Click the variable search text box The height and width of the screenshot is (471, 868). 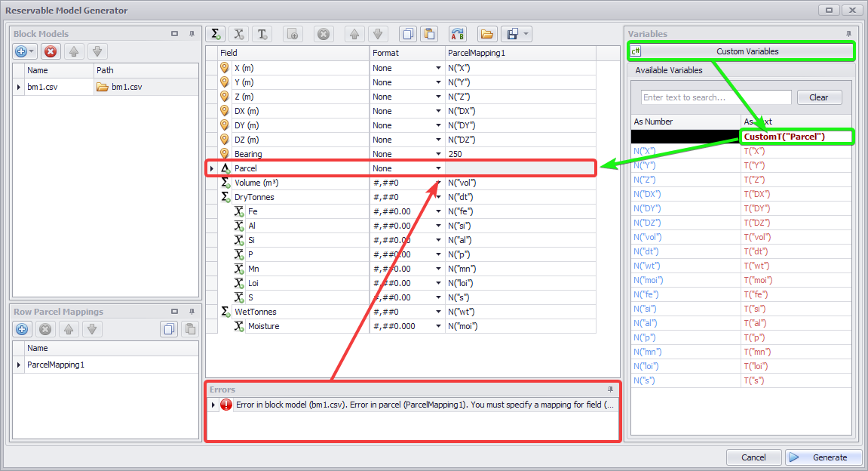716,97
